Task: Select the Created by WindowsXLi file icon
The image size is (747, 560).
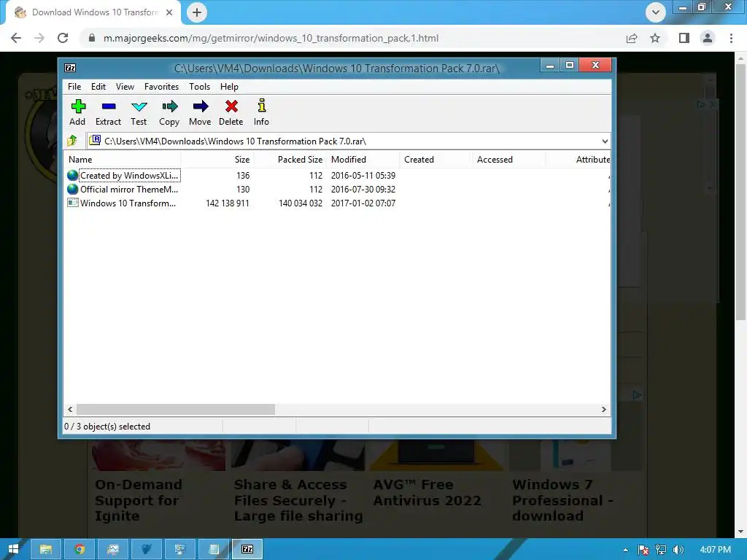Action: 72,175
